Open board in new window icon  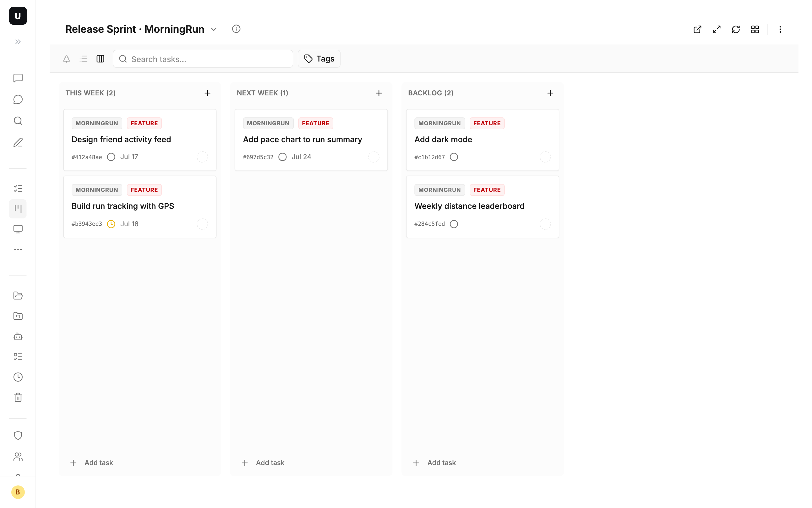[697, 30]
